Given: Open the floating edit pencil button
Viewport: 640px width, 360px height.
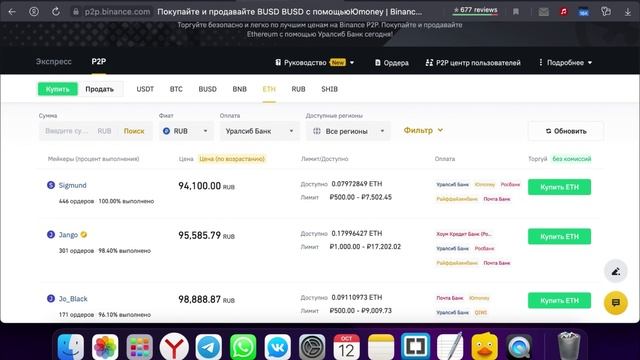Looking at the screenshot, I should [x=616, y=271].
